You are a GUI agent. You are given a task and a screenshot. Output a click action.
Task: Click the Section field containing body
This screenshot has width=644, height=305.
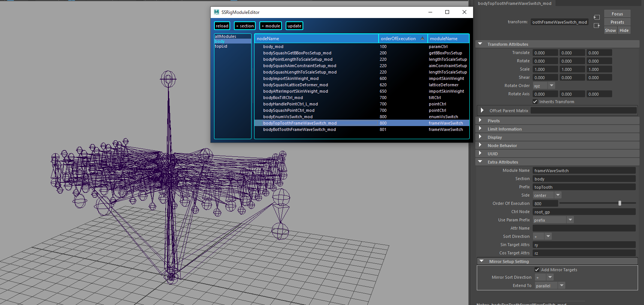tap(584, 179)
